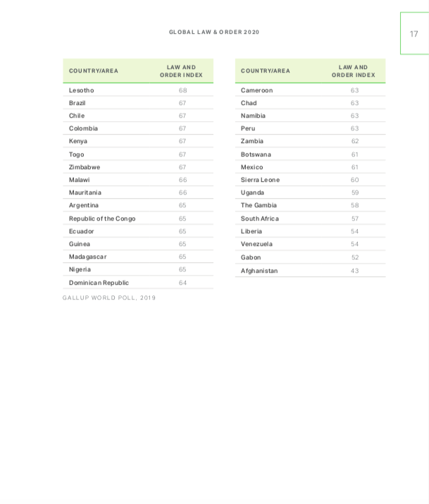Click the Venezuela row

(x=310, y=244)
